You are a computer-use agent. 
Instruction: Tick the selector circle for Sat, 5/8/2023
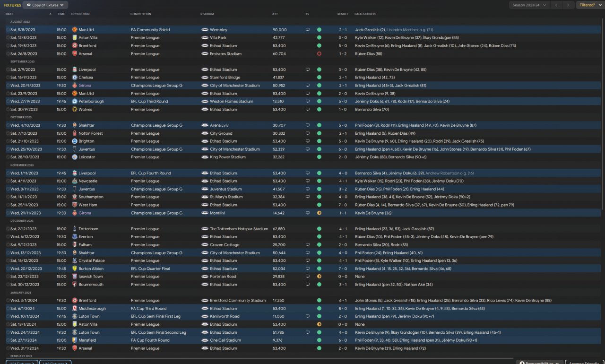click(8, 30)
